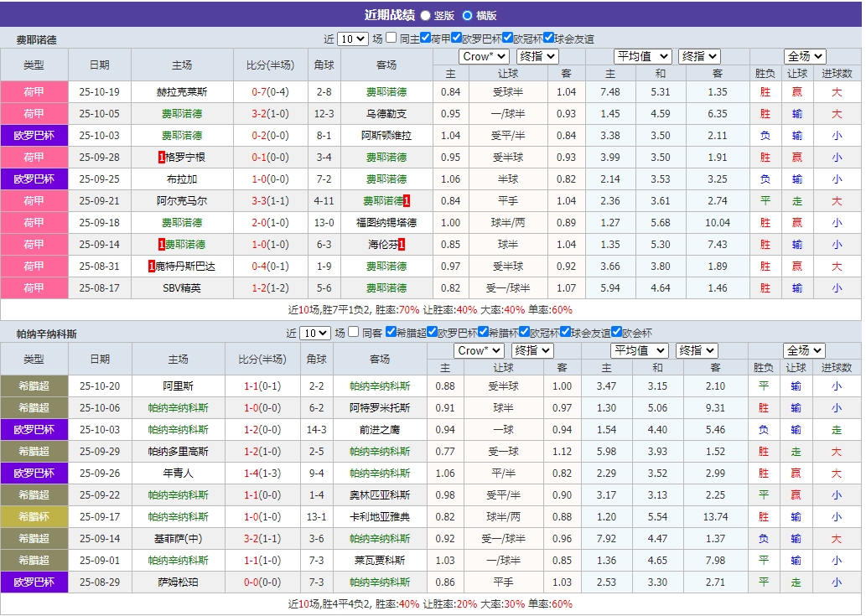This screenshot has width=866, height=616.
Task: Click the red card badge after 费耶诺德 away name
Action: (408, 200)
